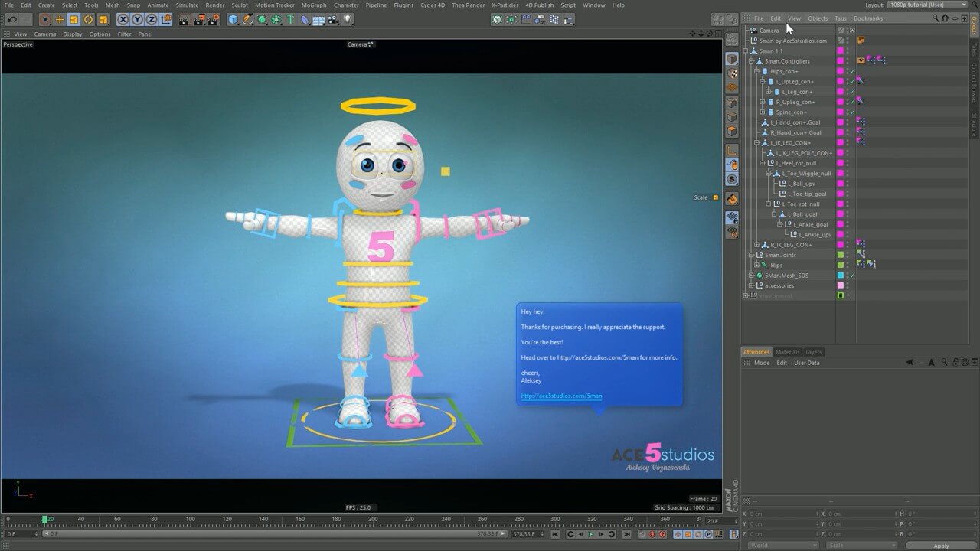Screen dimensions: 980x551
Task: Collapse the Hips_con+ tree node
Action: (758, 71)
